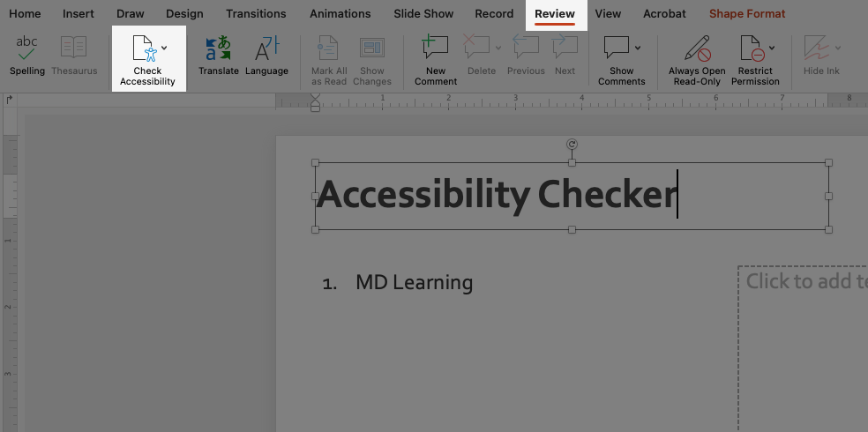Open the Translate tool
The image size is (868, 432).
pyautogui.click(x=218, y=55)
